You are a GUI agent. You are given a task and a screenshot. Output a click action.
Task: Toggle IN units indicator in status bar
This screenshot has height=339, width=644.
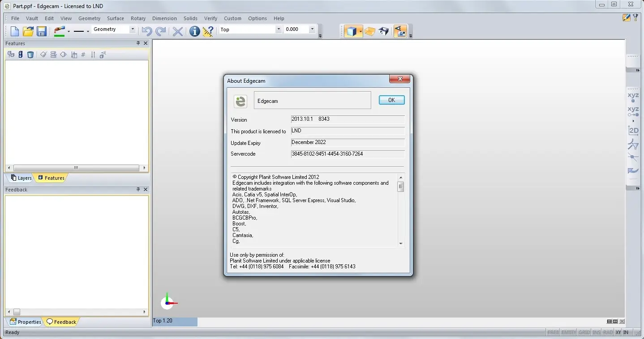click(626, 332)
